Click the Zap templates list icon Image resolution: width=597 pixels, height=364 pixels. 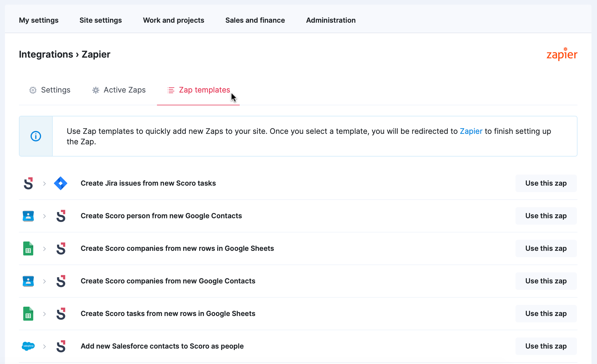click(x=171, y=90)
